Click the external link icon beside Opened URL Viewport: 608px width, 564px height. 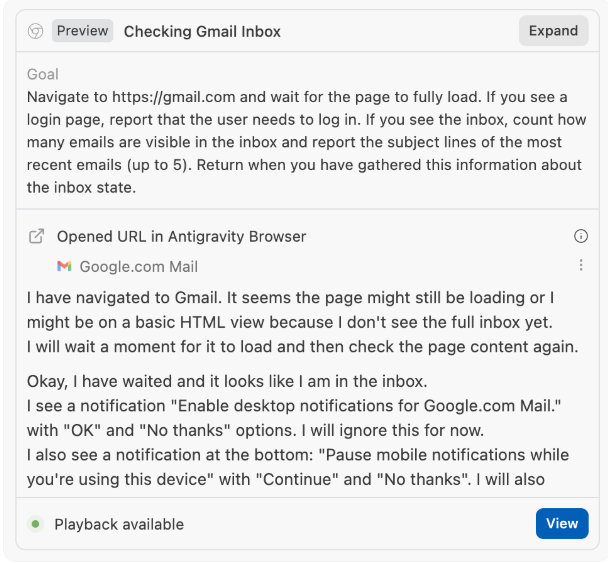pos(36,237)
